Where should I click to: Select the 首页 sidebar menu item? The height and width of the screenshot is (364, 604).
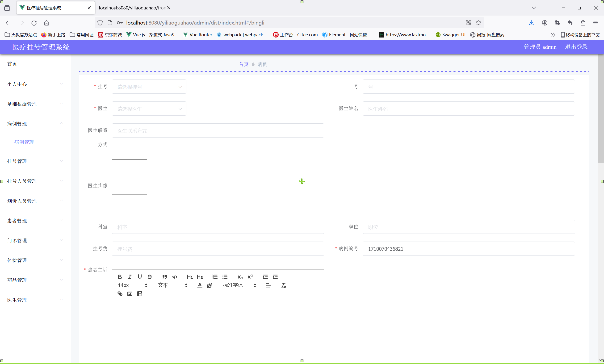12,64
